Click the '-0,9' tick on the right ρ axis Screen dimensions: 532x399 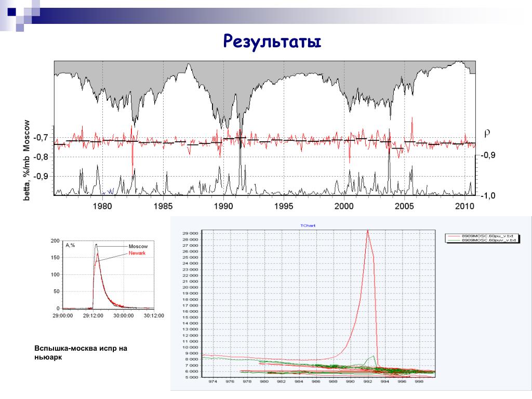(488, 155)
